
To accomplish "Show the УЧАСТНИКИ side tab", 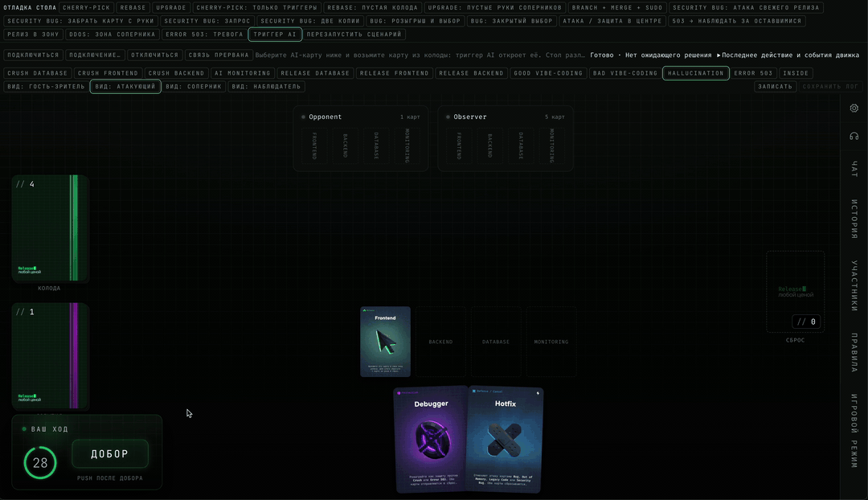I will (x=854, y=285).
